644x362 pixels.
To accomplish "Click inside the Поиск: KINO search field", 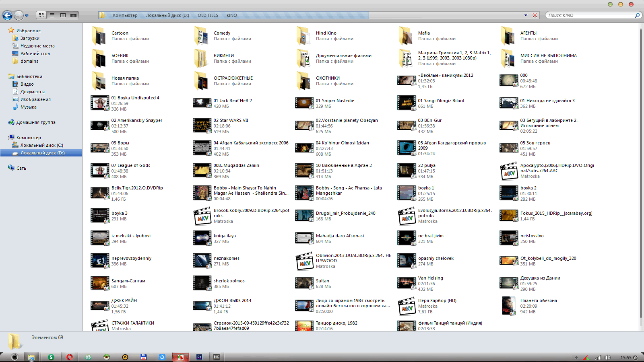I will pyautogui.click(x=588, y=15).
